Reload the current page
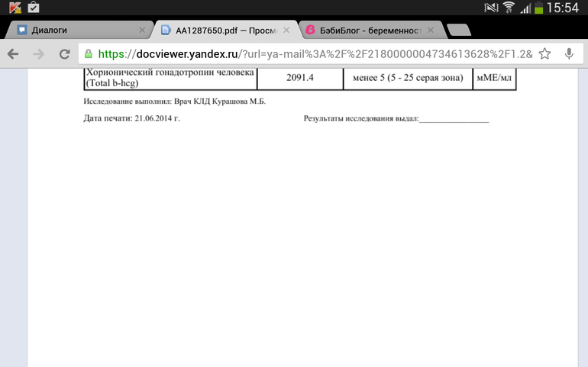Image resolution: width=588 pixels, height=367 pixels. pos(64,54)
